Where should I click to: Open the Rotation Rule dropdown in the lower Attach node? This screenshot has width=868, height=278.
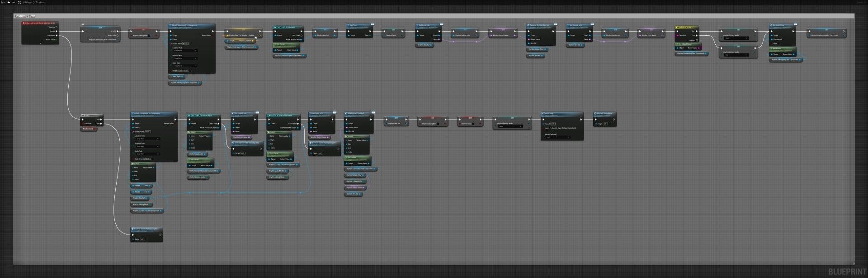(x=147, y=146)
